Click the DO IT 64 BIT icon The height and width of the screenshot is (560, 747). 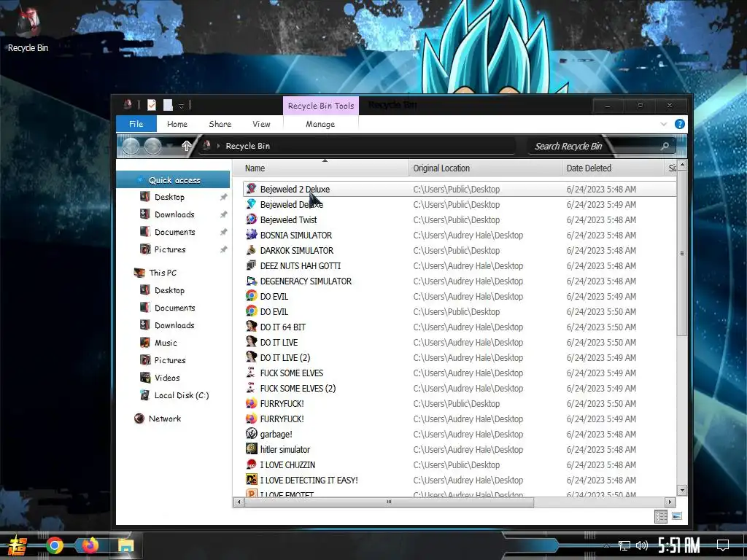pyautogui.click(x=252, y=327)
